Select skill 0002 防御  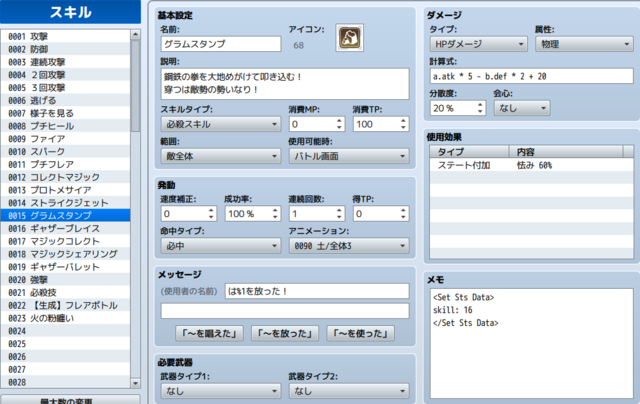point(65,49)
